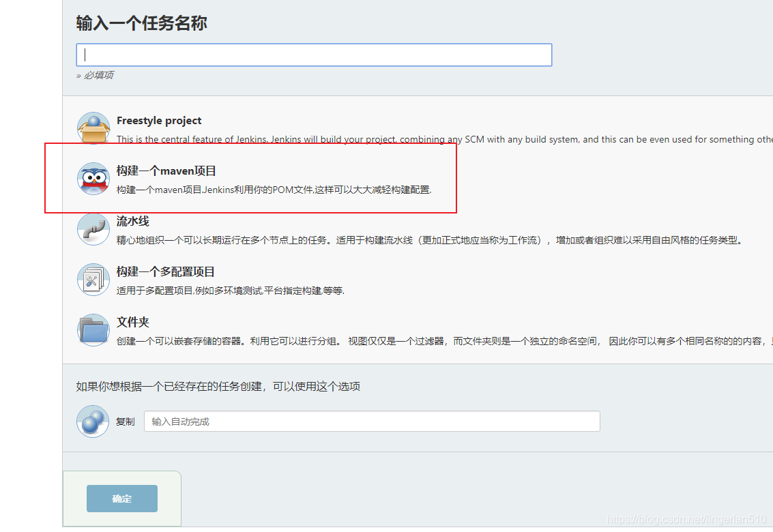Click the 输入自动完成 copy-from field

coord(372,422)
